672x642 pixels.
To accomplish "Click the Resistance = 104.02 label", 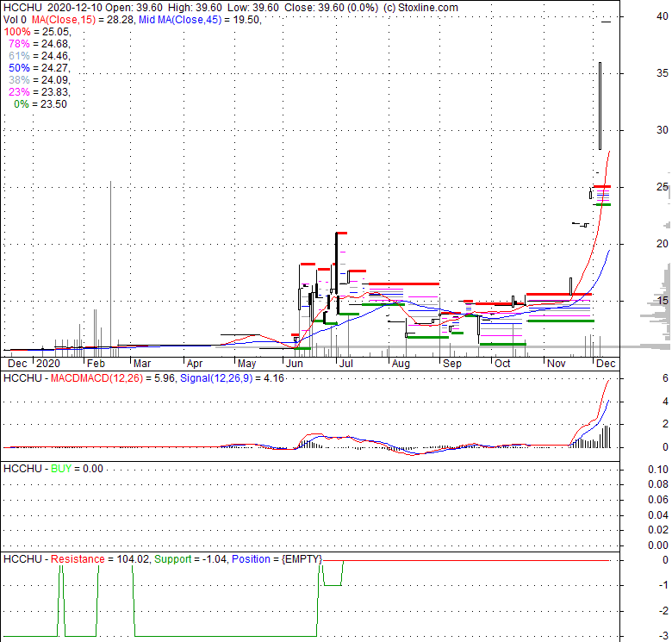I will (x=100, y=559).
